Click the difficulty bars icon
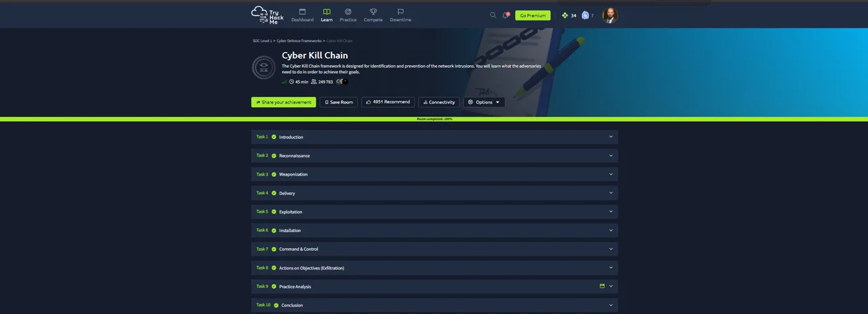868x314 pixels. [285, 82]
